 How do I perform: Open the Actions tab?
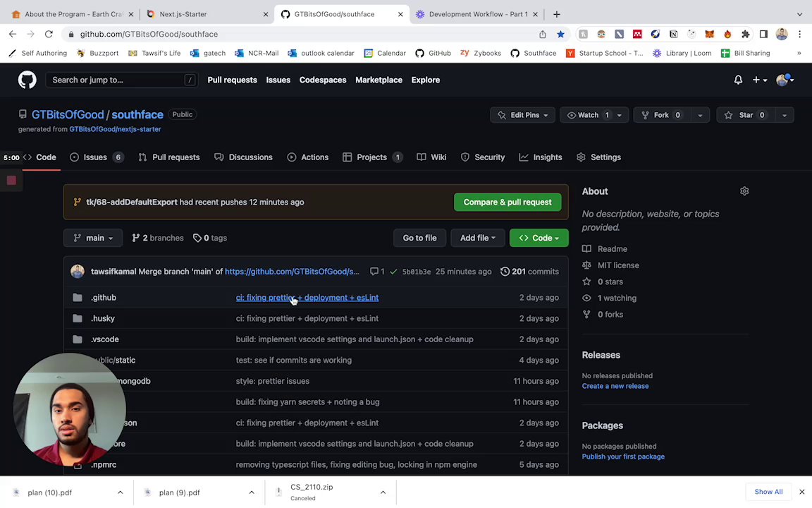[x=307, y=157]
